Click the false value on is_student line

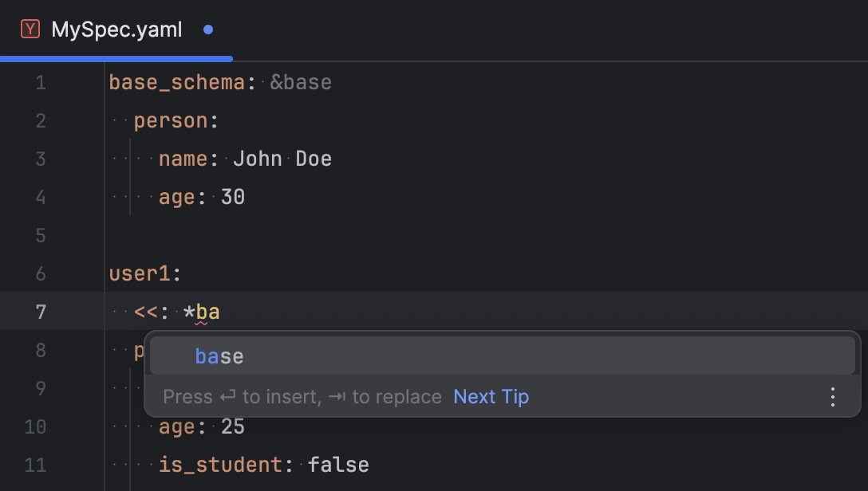[339, 465]
